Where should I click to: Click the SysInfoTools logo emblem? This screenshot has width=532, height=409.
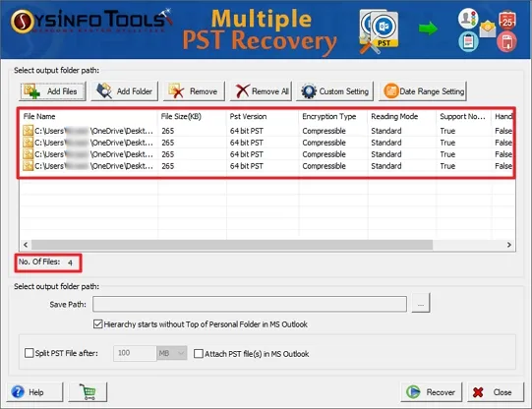(x=23, y=22)
